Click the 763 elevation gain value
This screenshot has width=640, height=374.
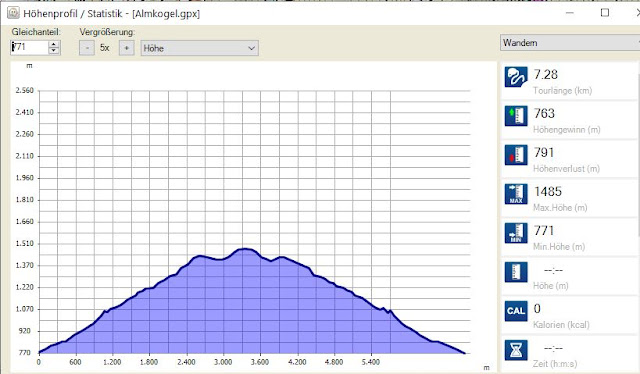[544, 113]
